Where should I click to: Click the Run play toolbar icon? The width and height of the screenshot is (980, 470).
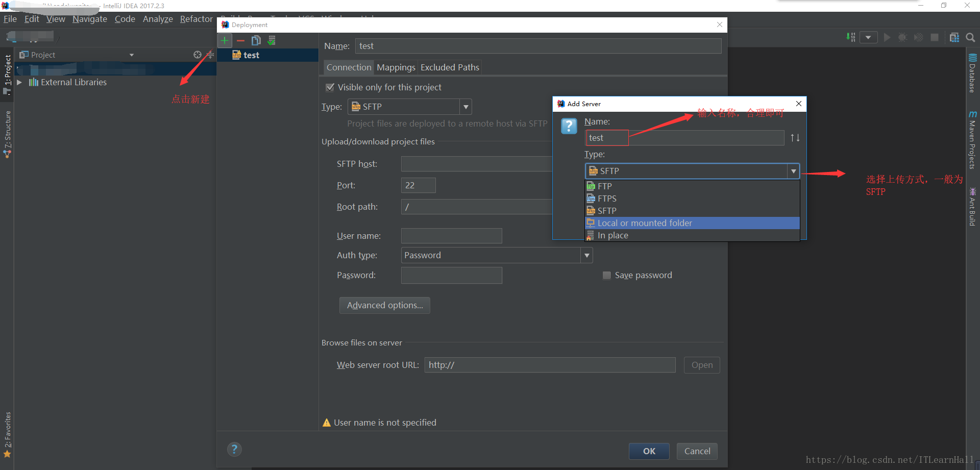[x=887, y=38]
